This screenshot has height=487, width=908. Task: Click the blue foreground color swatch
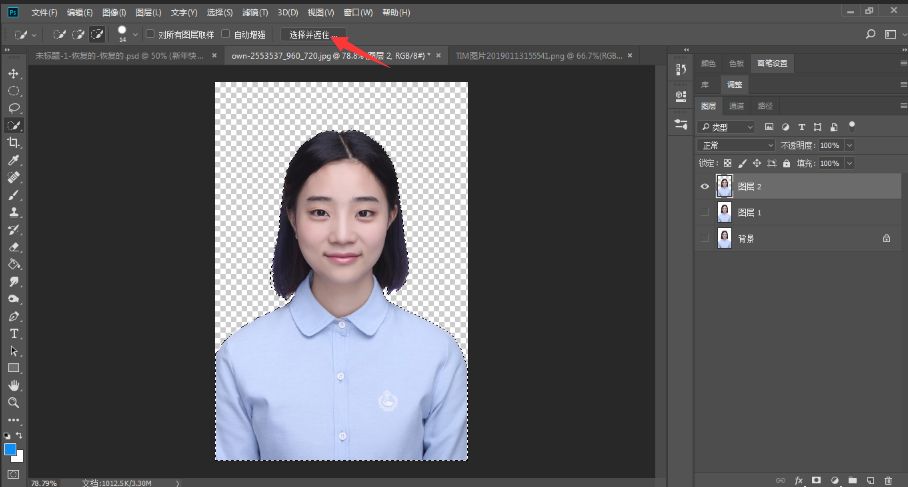coord(11,451)
